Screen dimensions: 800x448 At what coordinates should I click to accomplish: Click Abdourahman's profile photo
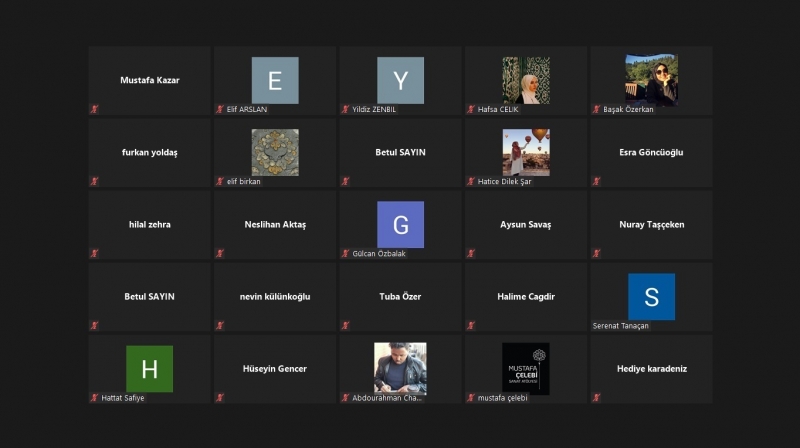tap(400, 368)
